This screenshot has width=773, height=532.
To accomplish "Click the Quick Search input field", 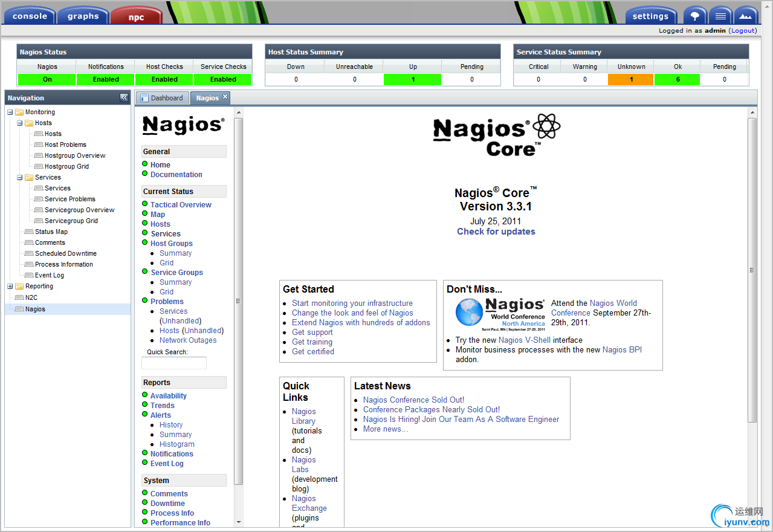I will point(174,363).
